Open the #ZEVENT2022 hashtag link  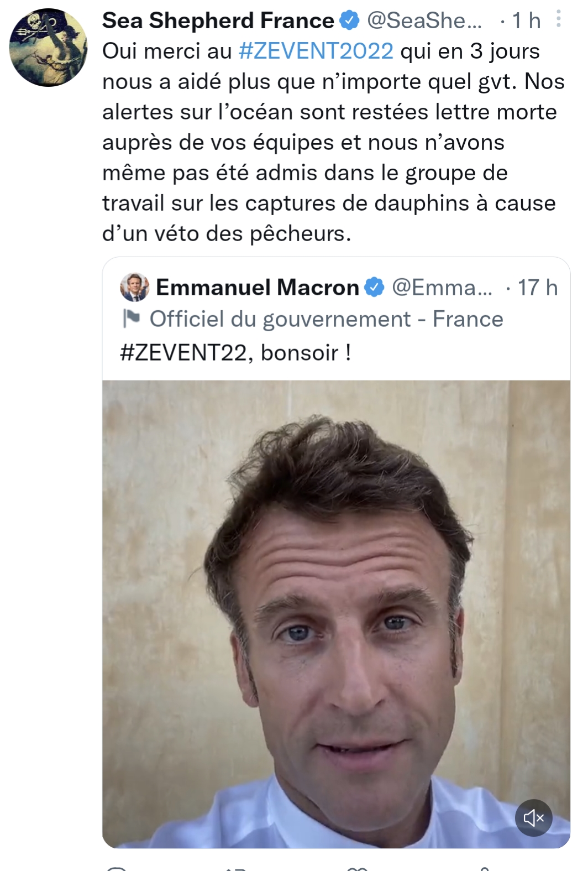click(316, 51)
